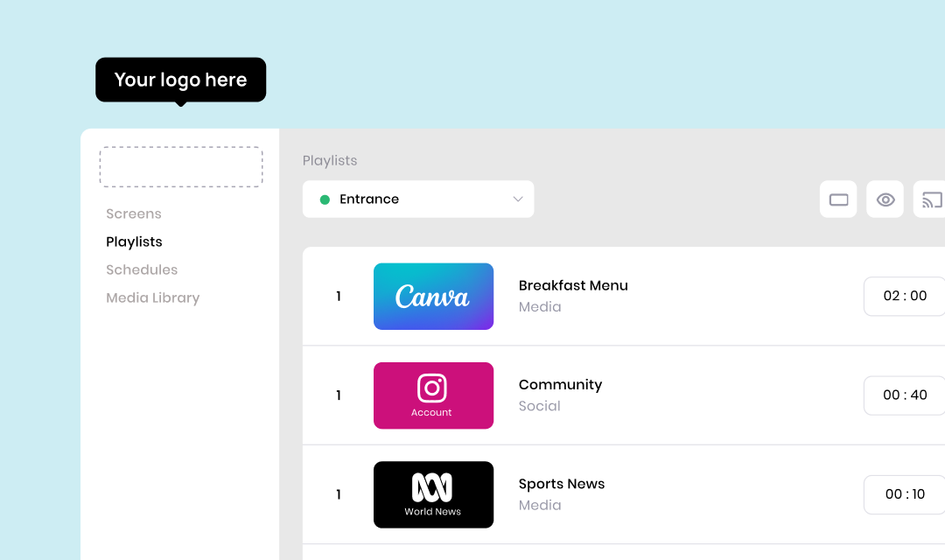The width and height of the screenshot is (945, 560).
Task: Go to Schedules in the sidebar
Action: point(142,269)
